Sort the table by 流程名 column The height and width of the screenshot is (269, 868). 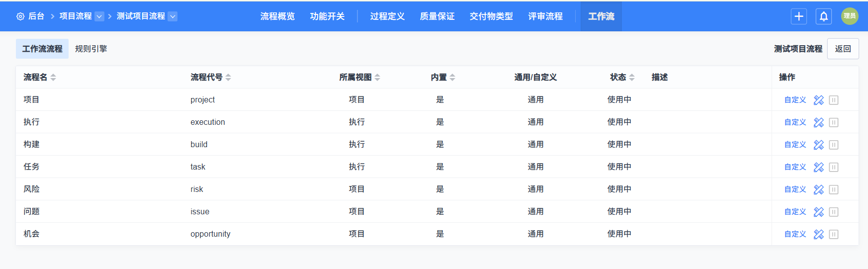(x=53, y=78)
